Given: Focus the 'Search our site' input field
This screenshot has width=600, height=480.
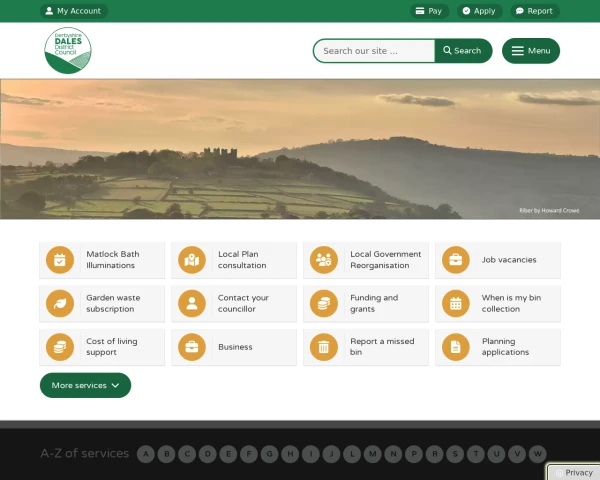Looking at the screenshot, I should pyautogui.click(x=374, y=51).
